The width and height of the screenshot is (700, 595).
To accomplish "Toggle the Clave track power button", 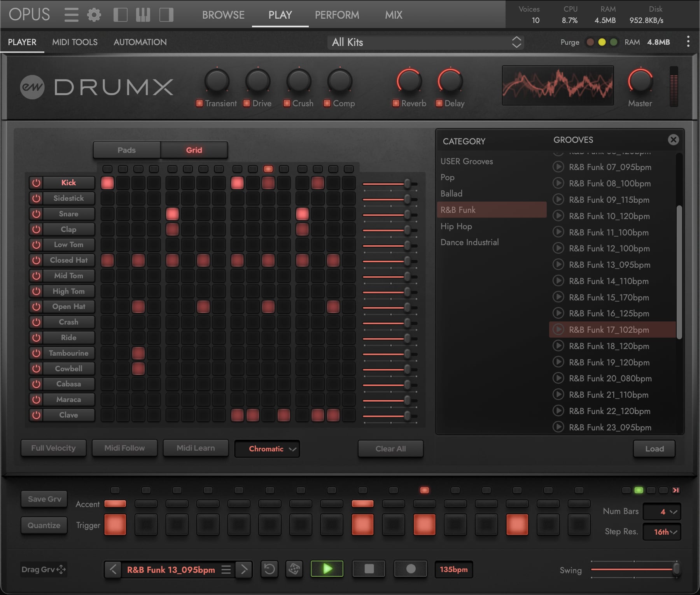I will 36,415.
